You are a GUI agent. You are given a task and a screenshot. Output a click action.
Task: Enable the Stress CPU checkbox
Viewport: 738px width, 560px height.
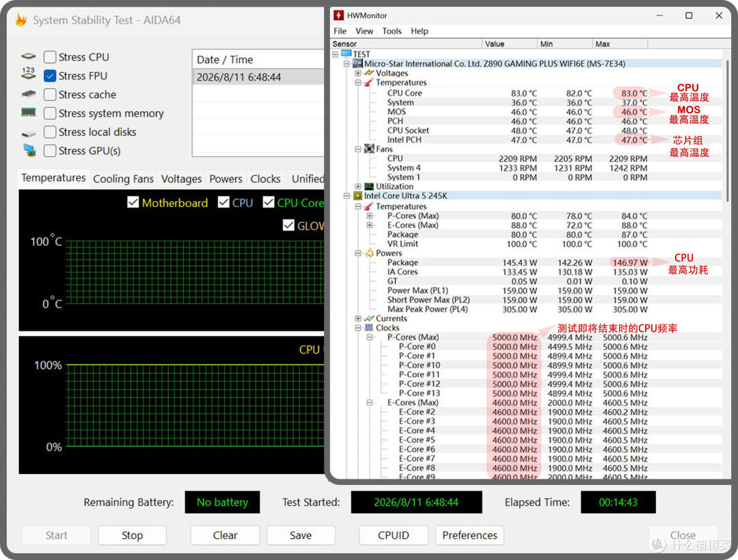coord(50,57)
